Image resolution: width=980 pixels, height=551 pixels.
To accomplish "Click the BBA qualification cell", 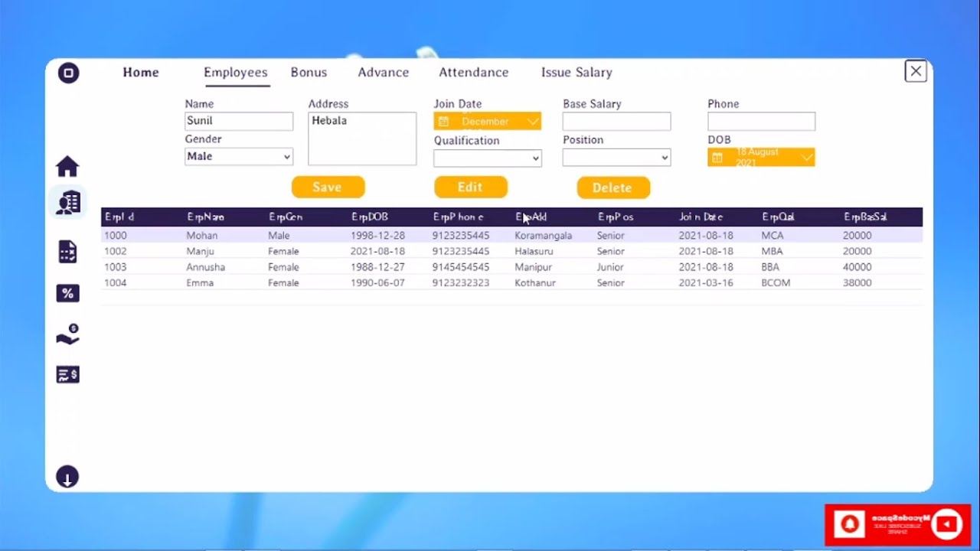I will click(772, 267).
